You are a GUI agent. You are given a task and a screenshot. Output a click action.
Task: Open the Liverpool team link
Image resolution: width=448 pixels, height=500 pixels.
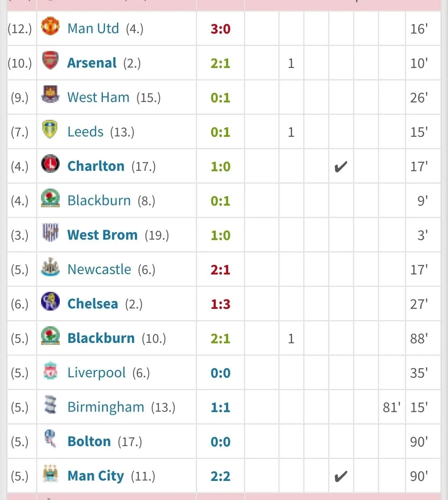click(96, 373)
